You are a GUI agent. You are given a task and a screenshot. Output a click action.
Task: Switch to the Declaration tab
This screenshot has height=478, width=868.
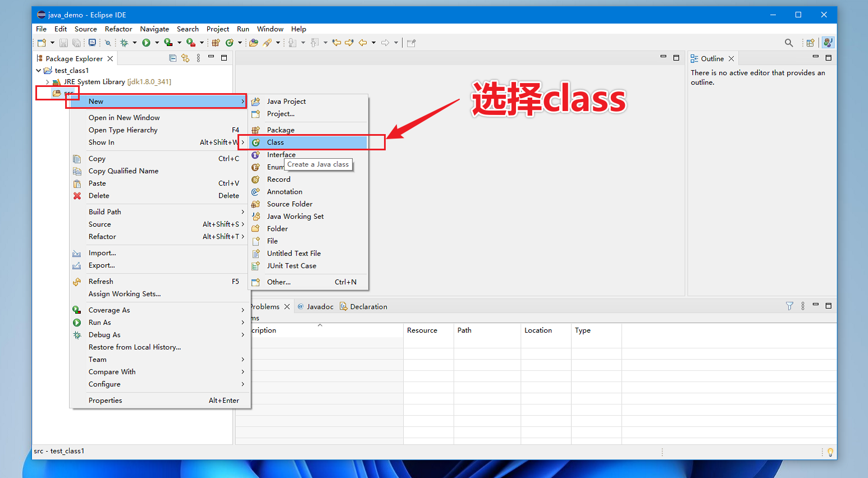pyautogui.click(x=364, y=307)
